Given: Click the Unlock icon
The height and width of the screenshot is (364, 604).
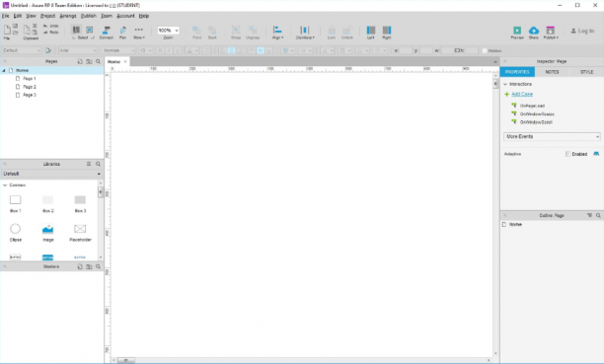Looking at the screenshot, I should (347, 30).
